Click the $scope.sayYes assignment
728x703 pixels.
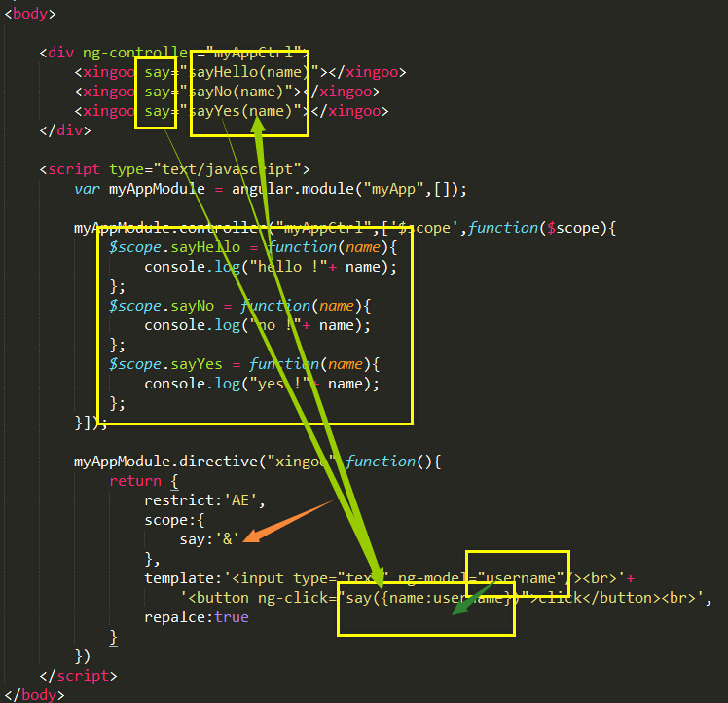(x=244, y=364)
